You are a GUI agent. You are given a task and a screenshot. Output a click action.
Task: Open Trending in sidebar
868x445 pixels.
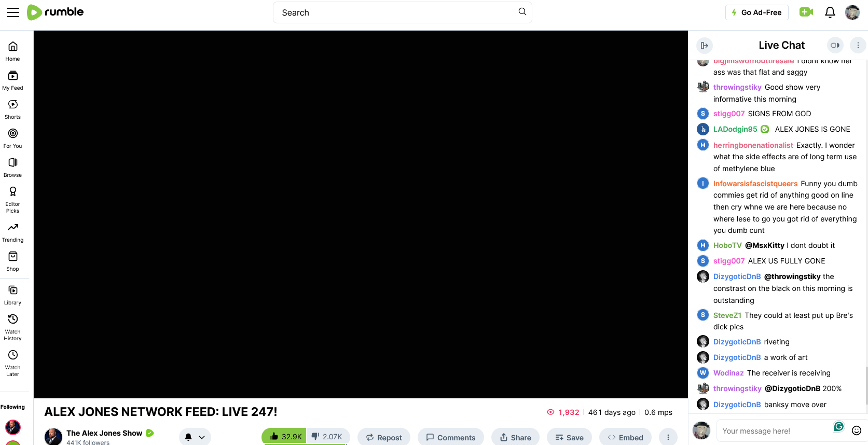13,232
